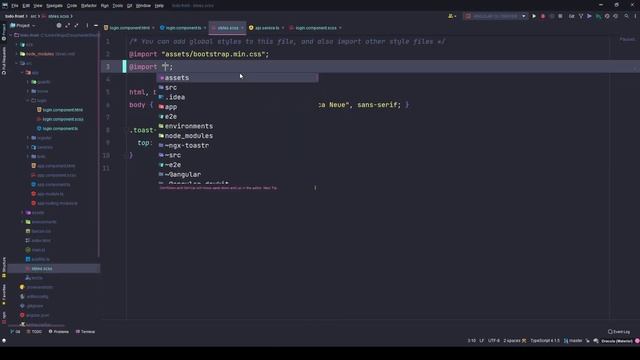Close the api.service.ts tab
Image resolution: width=640 pixels, height=360 pixels.
(x=283, y=28)
